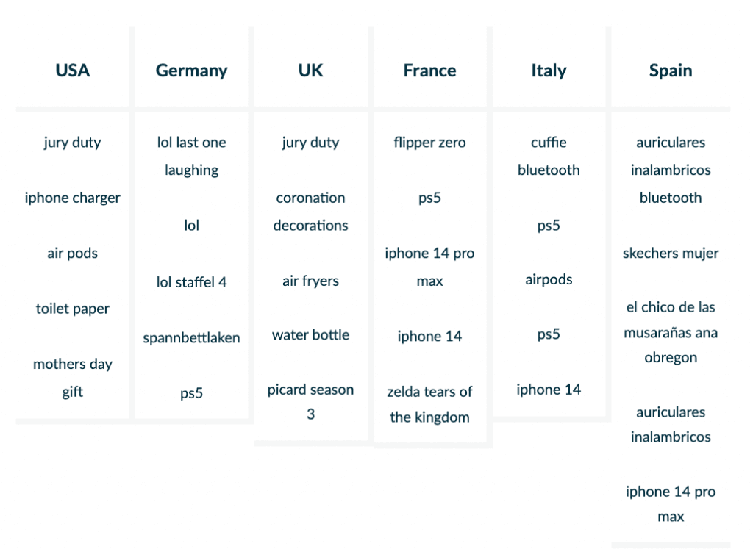Click the USA column header
The height and width of the screenshot is (560, 753).
pyautogui.click(x=72, y=71)
